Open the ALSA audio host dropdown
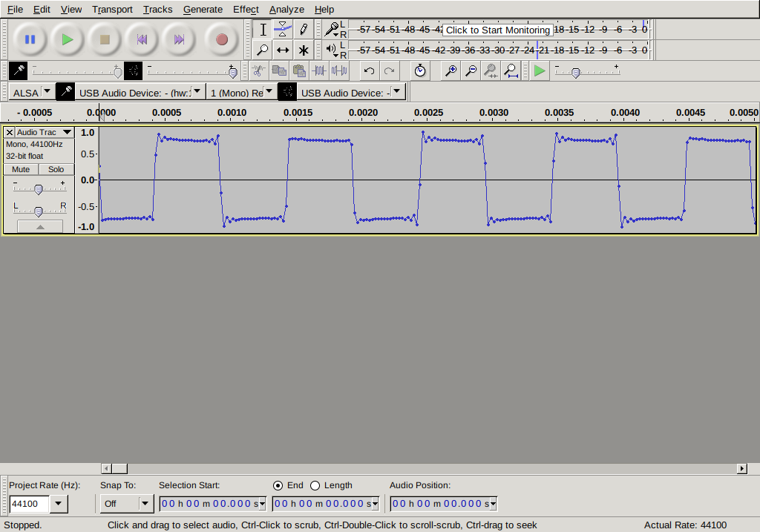This screenshot has height=532, width=760. (x=47, y=92)
